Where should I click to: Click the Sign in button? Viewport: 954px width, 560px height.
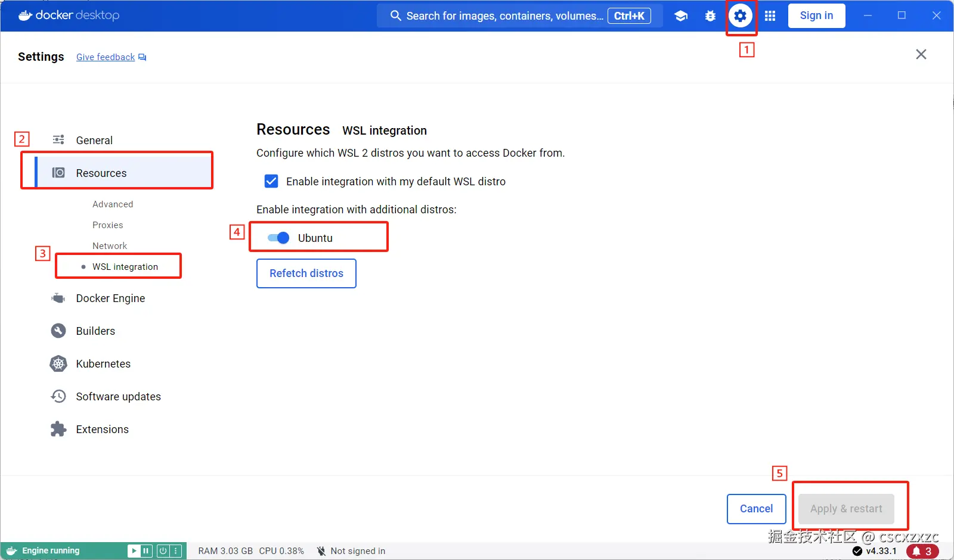click(x=817, y=15)
